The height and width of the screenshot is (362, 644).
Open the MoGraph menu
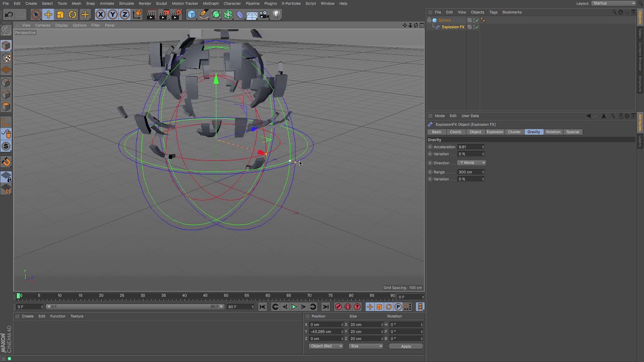(x=211, y=4)
